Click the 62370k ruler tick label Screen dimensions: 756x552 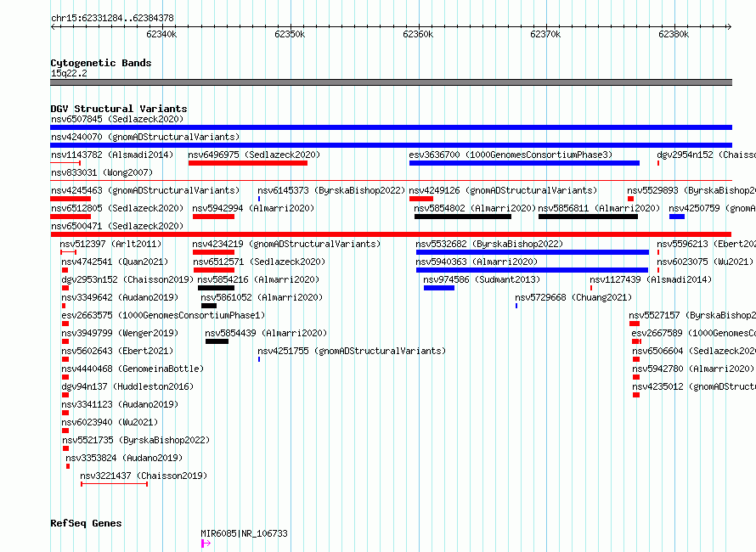[544, 34]
